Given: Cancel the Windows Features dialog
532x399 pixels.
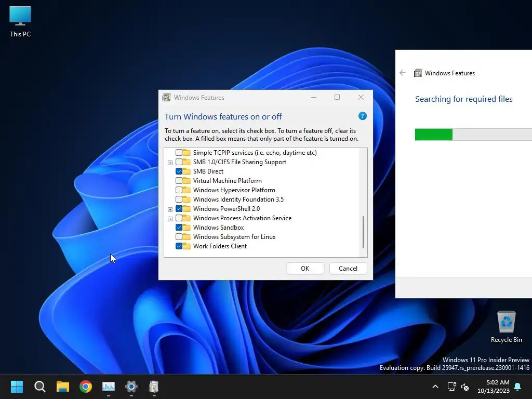Looking at the screenshot, I should point(348,269).
